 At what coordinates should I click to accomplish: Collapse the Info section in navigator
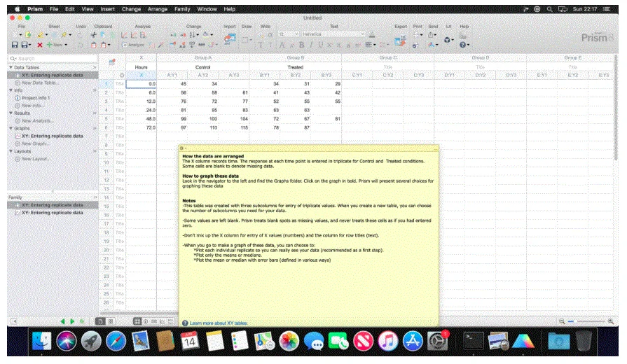click(11, 90)
